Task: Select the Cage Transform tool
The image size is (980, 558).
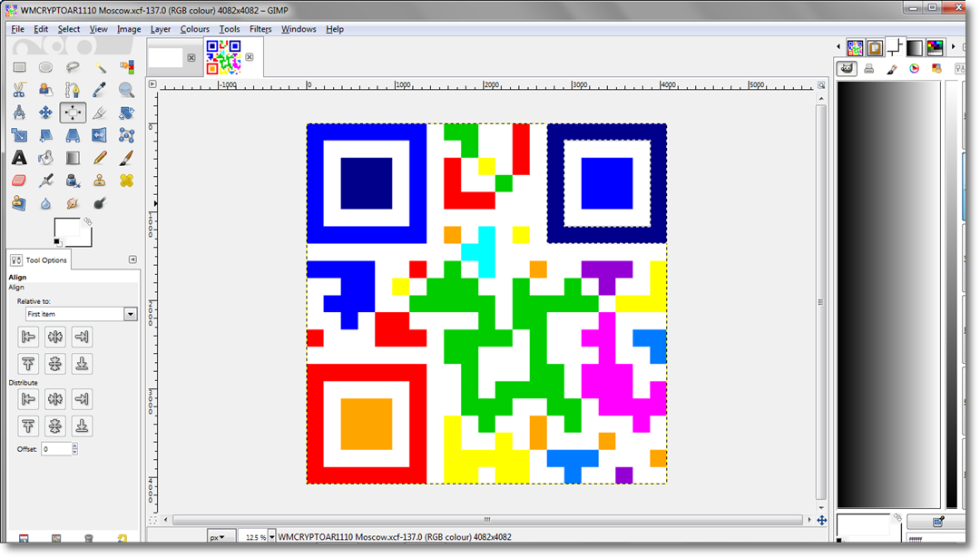Action: (126, 135)
